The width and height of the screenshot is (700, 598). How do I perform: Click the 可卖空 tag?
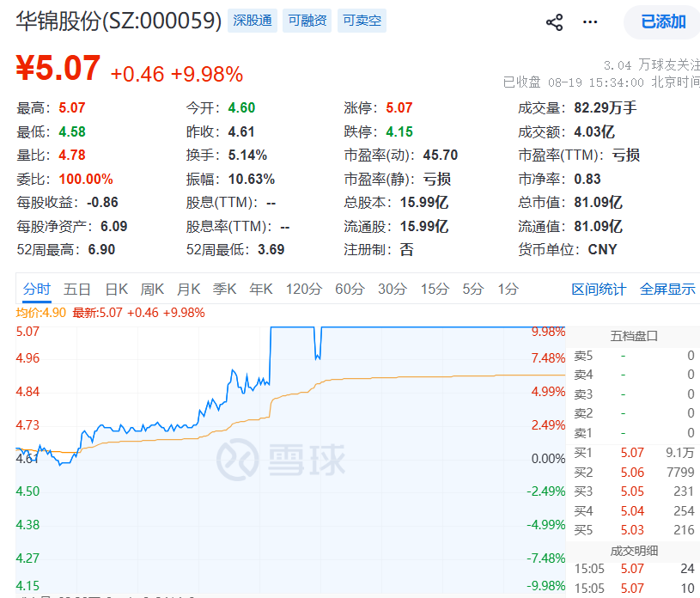362,21
